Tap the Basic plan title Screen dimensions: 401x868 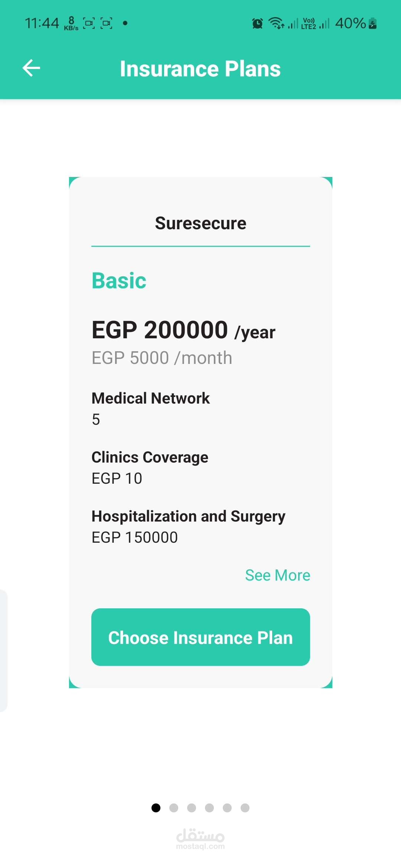point(119,280)
